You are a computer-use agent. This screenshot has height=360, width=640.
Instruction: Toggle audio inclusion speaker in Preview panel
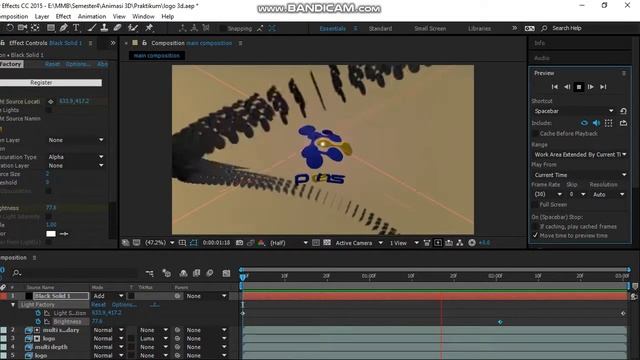(596, 123)
